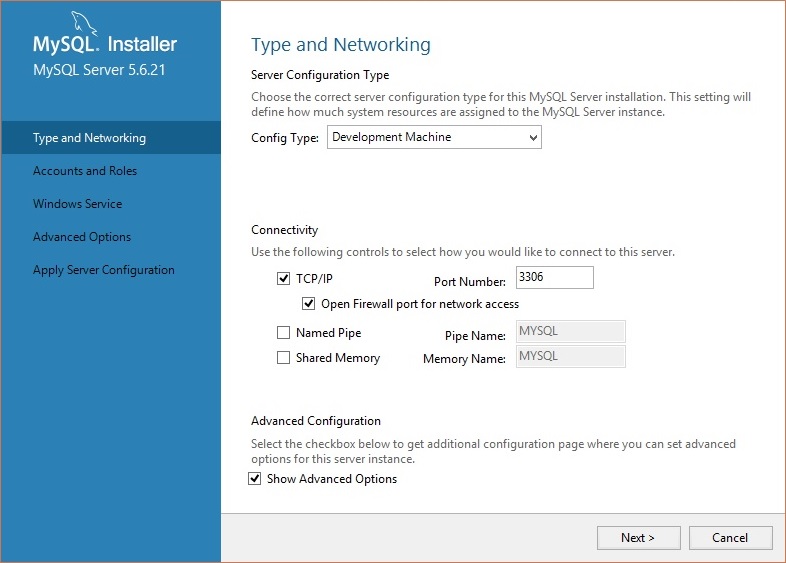Image resolution: width=786 pixels, height=563 pixels.
Task: Uncheck Show Advanced Options
Action: pos(255,479)
